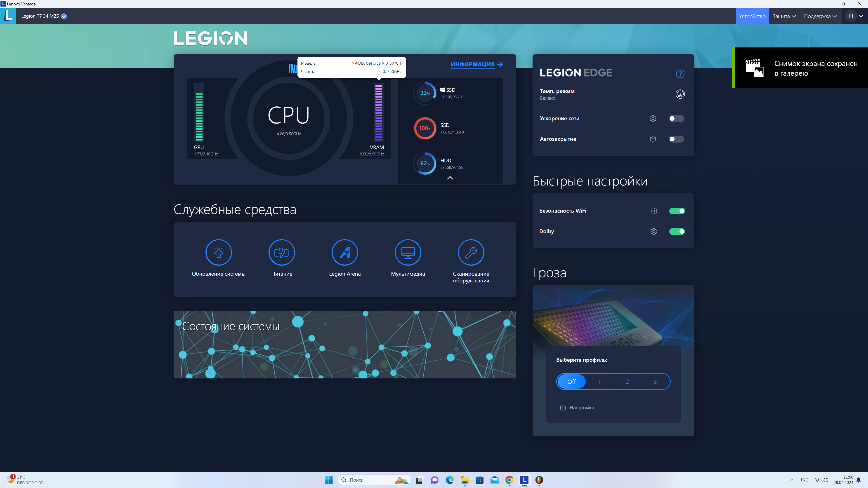Open the Ускорение сети settings gear
This screenshot has height=488, width=868.
653,119
